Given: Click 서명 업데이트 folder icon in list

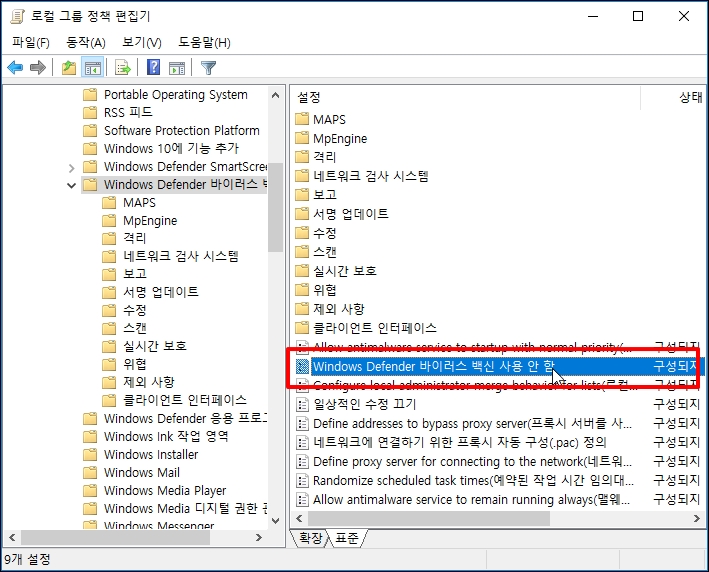Looking at the screenshot, I should (x=302, y=214).
